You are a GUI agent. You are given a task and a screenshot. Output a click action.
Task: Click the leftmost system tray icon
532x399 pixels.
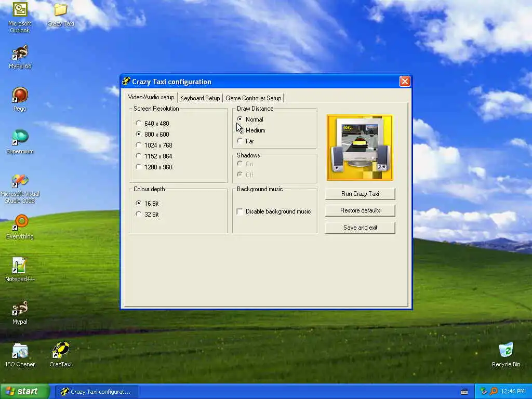484,392
